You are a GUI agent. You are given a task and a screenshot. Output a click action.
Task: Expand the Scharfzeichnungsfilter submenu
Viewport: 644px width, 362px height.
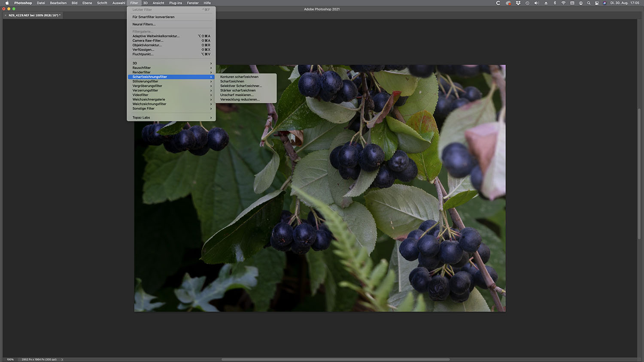171,77
